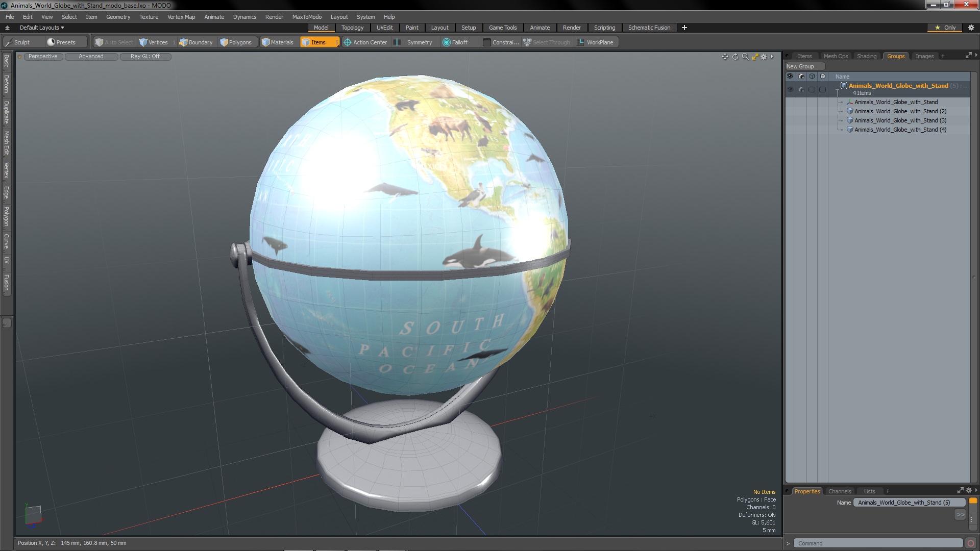
Task: Check the second square box in group row
Action: point(822,89)
